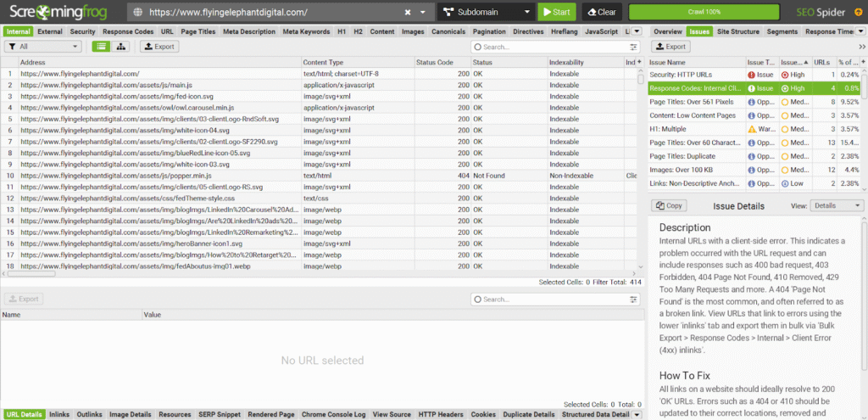
Task: Open the Subdomain crawl mode dropdown
Action: 486,13
